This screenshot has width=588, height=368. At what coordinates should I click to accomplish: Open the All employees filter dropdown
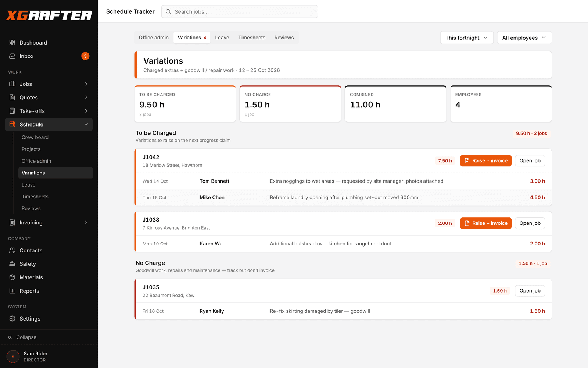524,38
